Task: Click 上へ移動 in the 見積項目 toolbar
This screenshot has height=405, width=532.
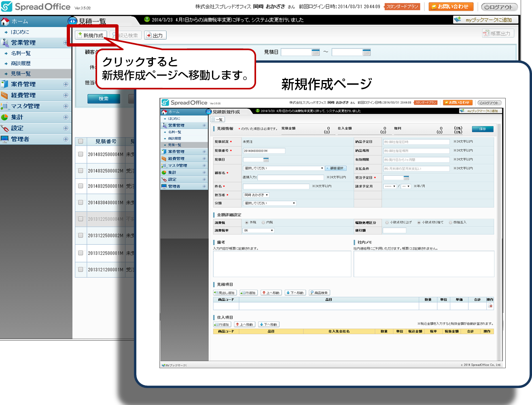Action: point(271,293)
